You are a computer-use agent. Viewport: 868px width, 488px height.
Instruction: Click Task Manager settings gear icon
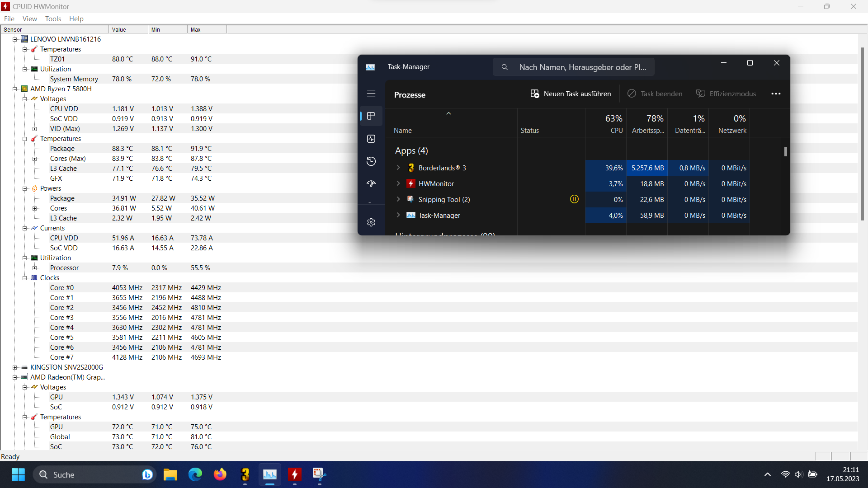pyautogui.click(x=371, y=222)
